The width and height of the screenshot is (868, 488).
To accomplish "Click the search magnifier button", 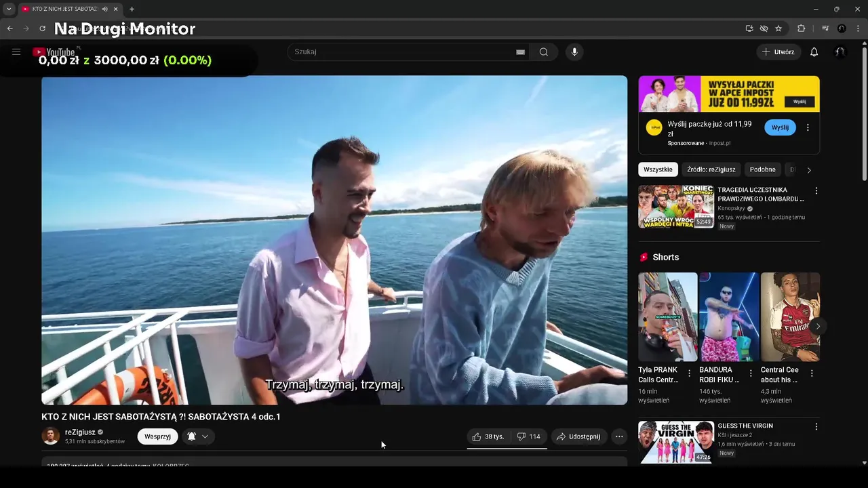I will (x=544, y=52).
